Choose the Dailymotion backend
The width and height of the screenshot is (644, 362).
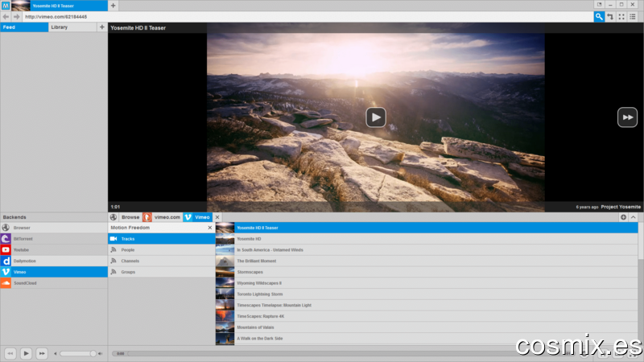pyautogui.click(x=54, y=261)
